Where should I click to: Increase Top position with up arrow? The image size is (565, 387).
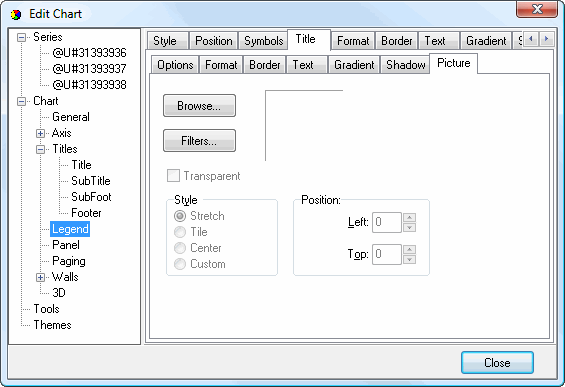click(x=409, y=249)
